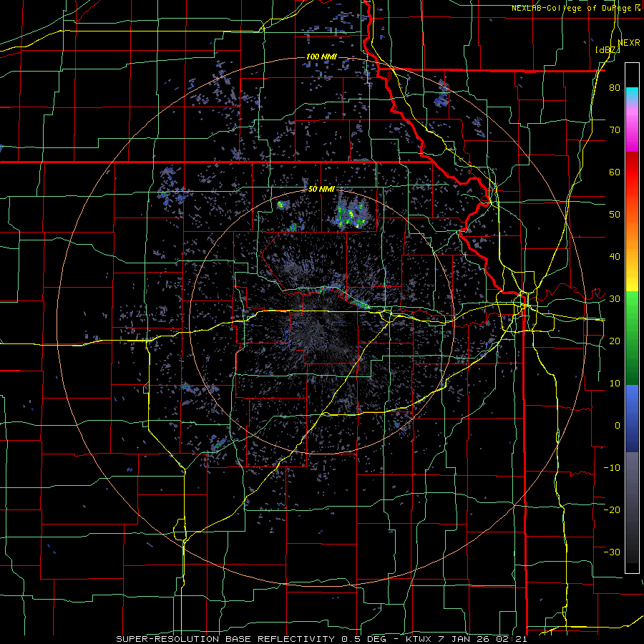Click the "100 NMI" range ring label
The width and height of the screenshot is (644, 644).
321,57
